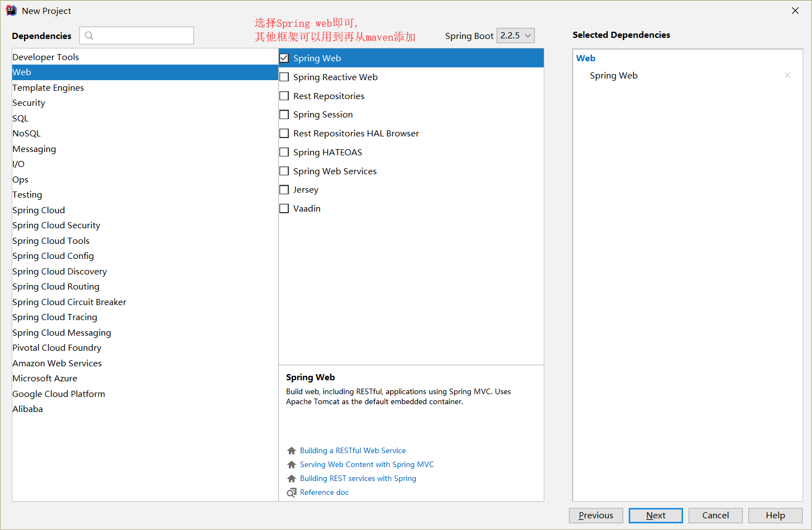Click the Reference doc icon
The image size is (812, 530).
click(x=292, y=492)
